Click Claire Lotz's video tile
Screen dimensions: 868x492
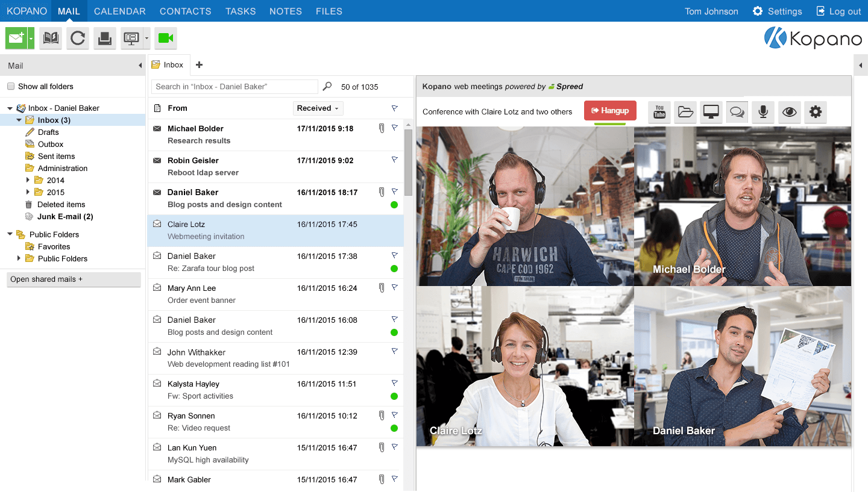click(x=525, y=366)
